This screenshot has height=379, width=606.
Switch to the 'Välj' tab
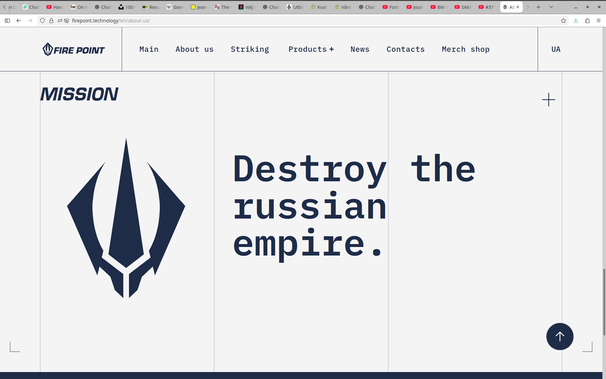pos(247,7)
